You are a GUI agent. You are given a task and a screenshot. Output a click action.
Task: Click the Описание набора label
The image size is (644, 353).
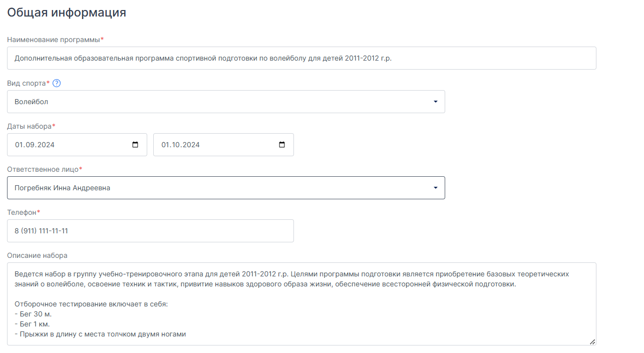[x=37, y=255]
